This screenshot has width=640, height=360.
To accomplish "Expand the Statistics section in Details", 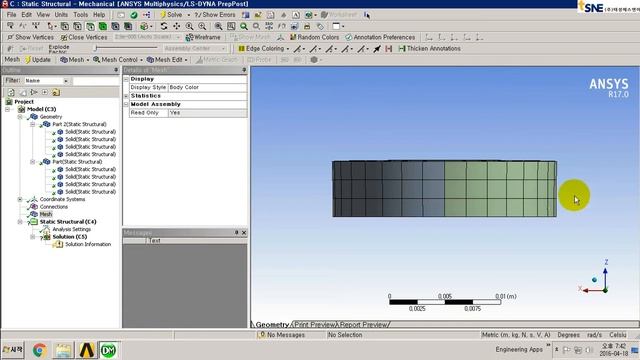I will (x=127, y=96).
